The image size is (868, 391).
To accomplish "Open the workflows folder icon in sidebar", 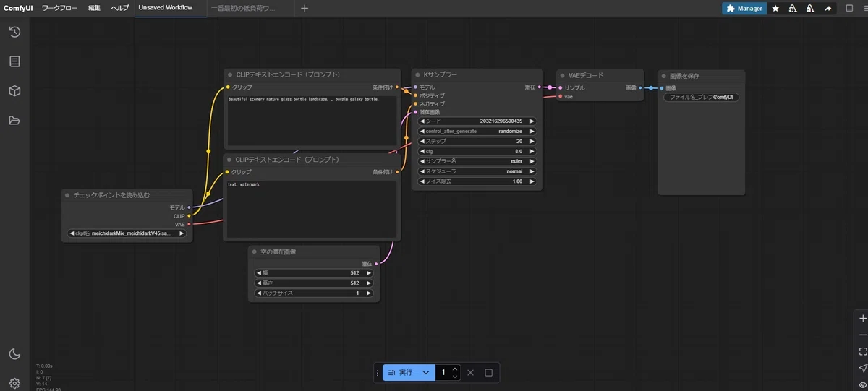I will [x=14, y=120].
